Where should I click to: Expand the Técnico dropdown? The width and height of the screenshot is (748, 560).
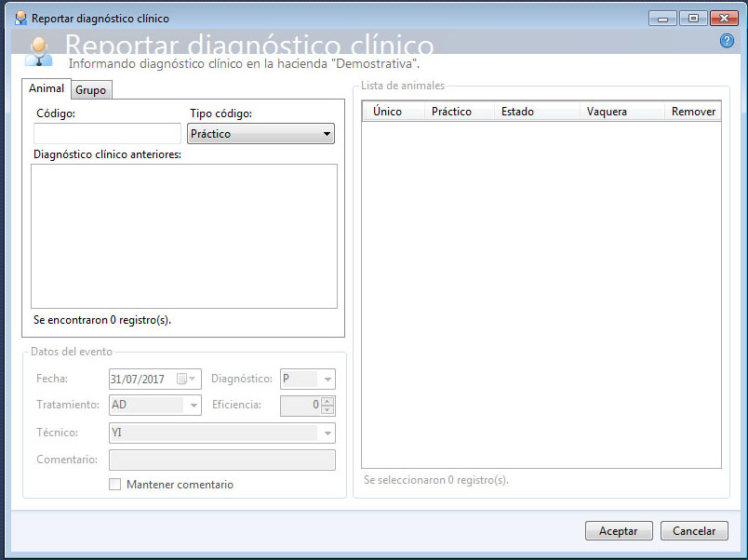point(327,433)
